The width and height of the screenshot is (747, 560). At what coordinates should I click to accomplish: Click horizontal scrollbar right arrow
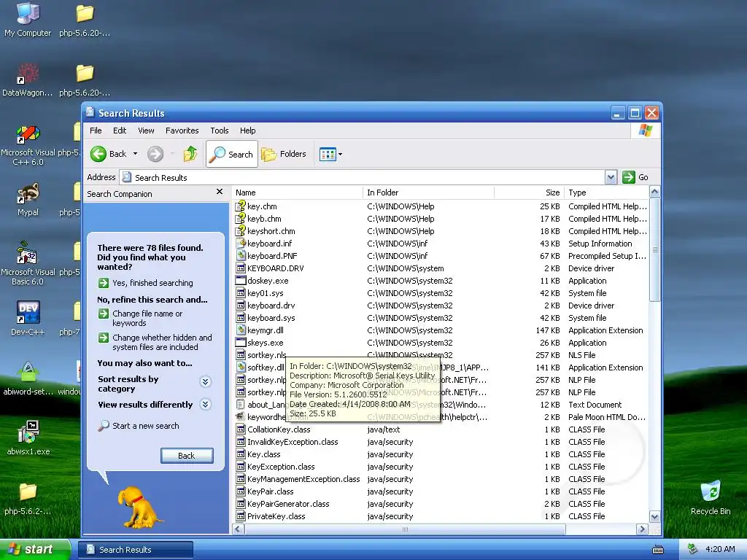642,529
